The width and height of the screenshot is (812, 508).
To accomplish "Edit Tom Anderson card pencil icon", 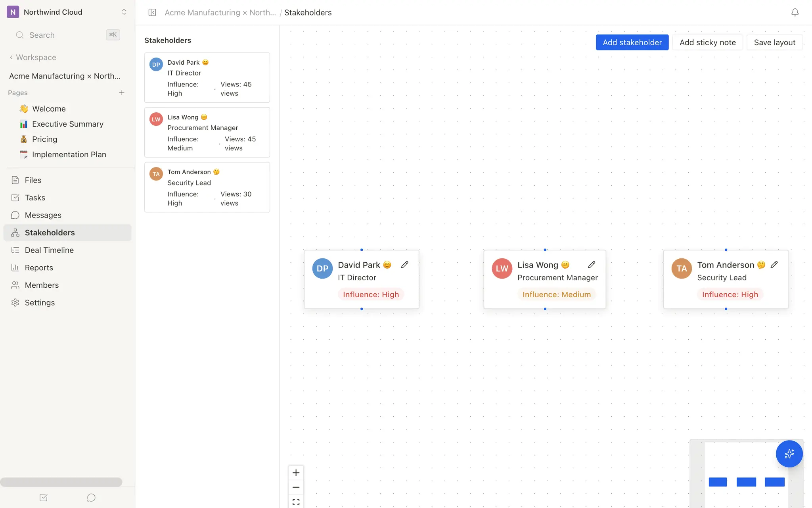I will 774,265.
